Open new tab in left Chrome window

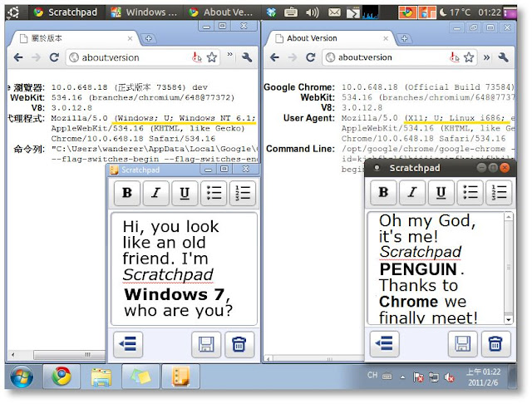pyautogui.click(x=148, y=39)
